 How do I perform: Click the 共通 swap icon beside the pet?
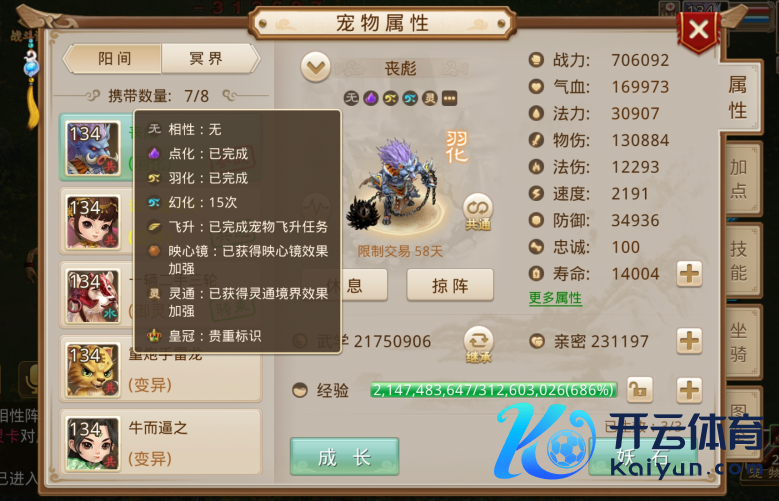click(477, 212)
